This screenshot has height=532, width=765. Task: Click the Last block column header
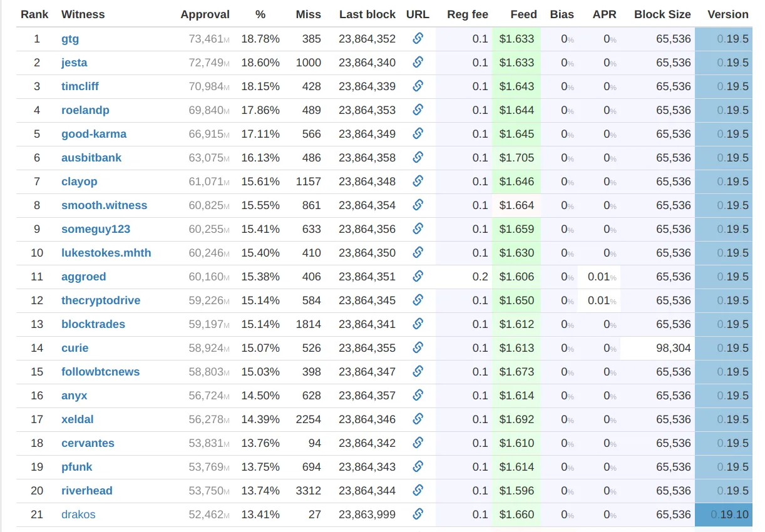click(367, 14)
